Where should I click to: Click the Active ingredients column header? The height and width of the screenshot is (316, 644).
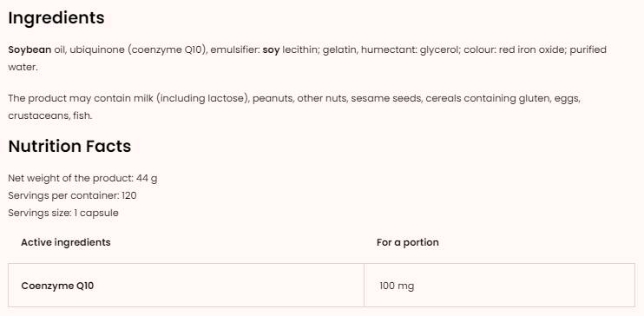(x=66, y=242)
